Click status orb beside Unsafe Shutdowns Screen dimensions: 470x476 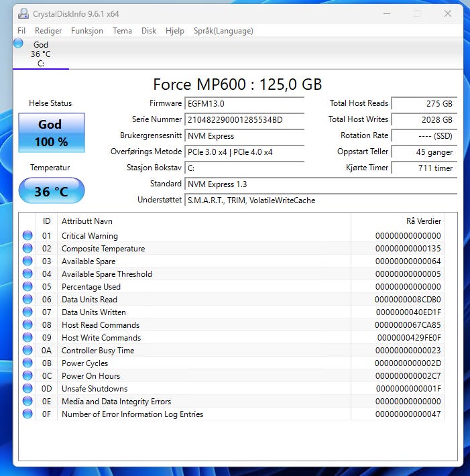[27, 389]
